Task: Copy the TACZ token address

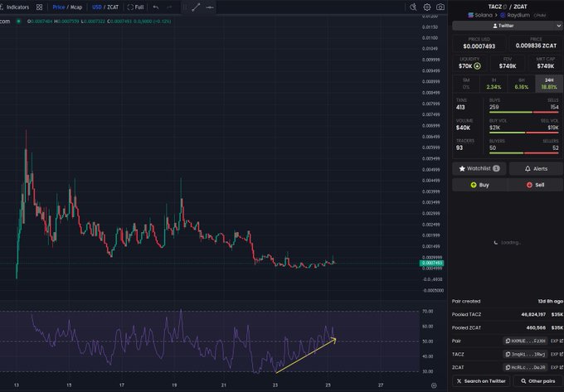Action: pos(525,354)
